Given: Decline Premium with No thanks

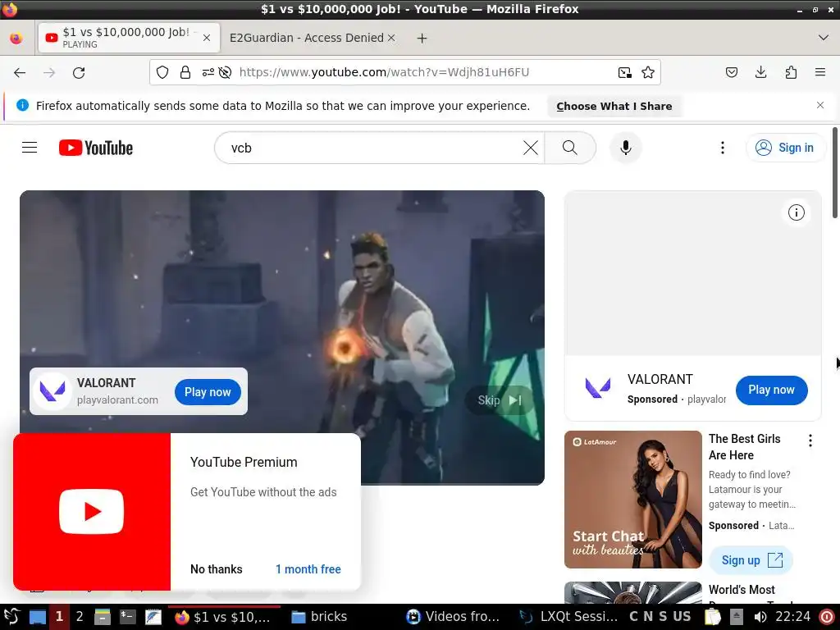Looking at the screenshot, I should [217, 569].
